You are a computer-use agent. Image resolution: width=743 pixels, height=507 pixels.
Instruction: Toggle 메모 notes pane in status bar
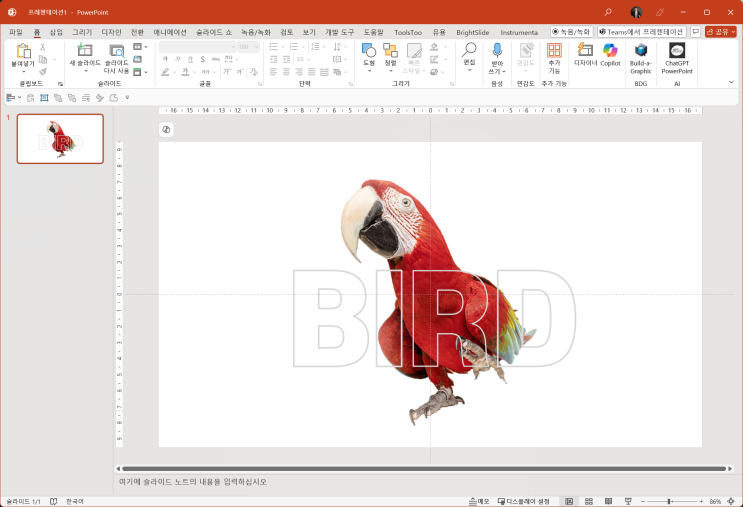[x=479, y=501]
